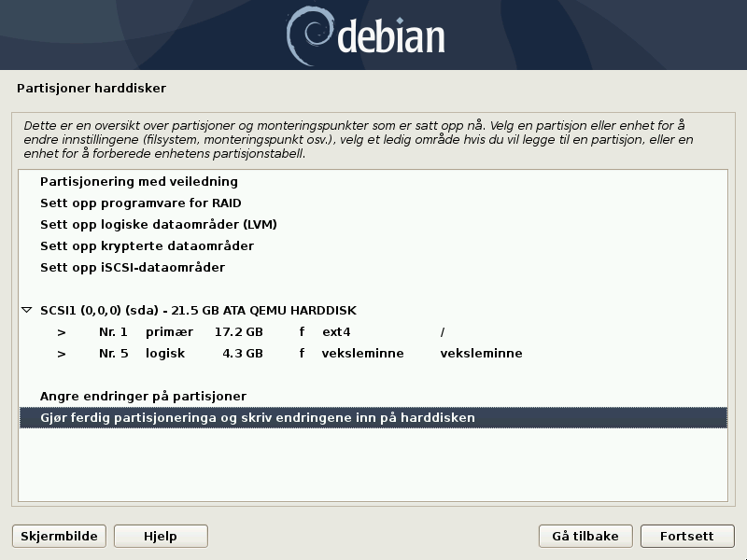747x560 pixels.
Task: Click the 'Gå tilbake' button
Action: [585, 536]
